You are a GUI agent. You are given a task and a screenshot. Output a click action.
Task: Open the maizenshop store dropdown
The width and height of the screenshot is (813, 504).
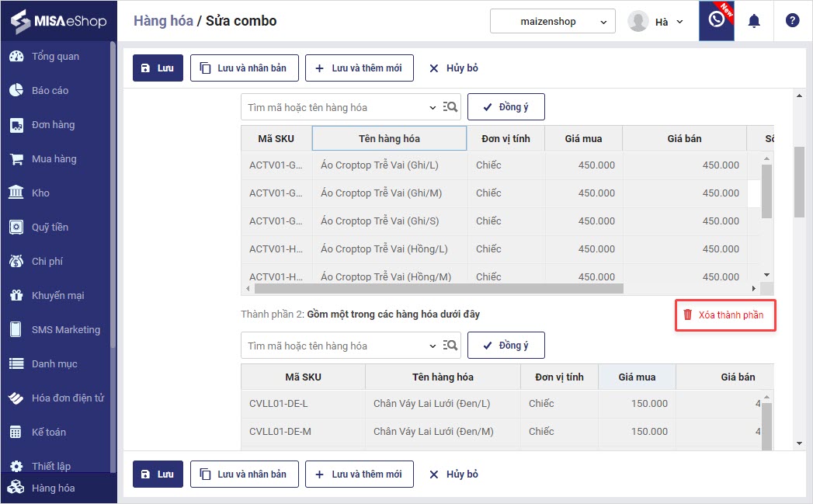click(552, 22)
